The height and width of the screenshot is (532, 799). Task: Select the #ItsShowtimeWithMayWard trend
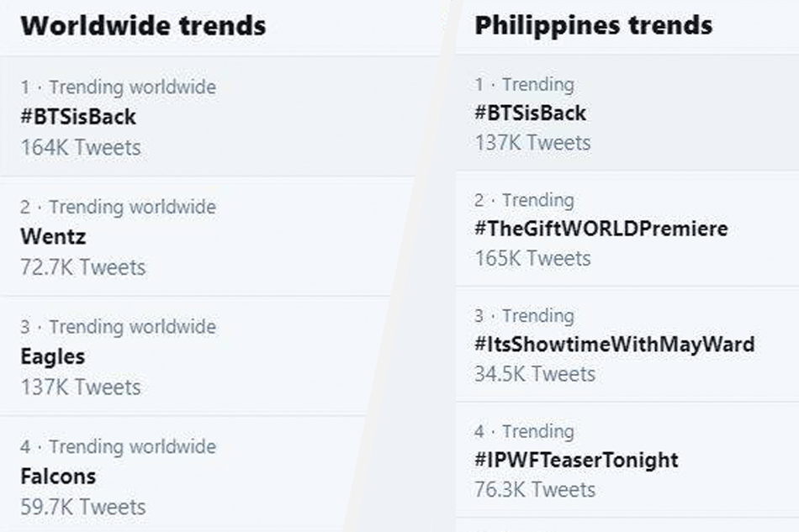pos(615,344)
